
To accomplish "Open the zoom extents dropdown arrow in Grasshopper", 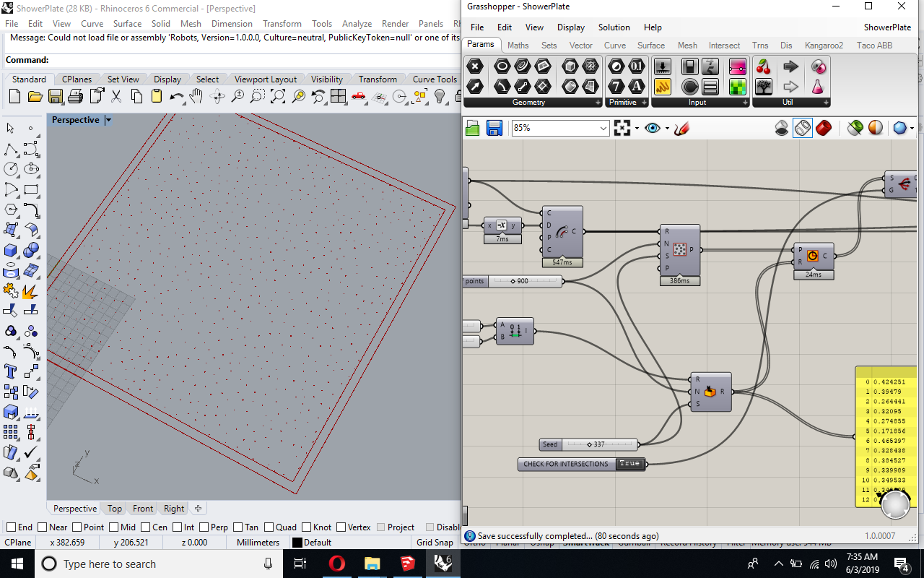I will coord(637,128).
